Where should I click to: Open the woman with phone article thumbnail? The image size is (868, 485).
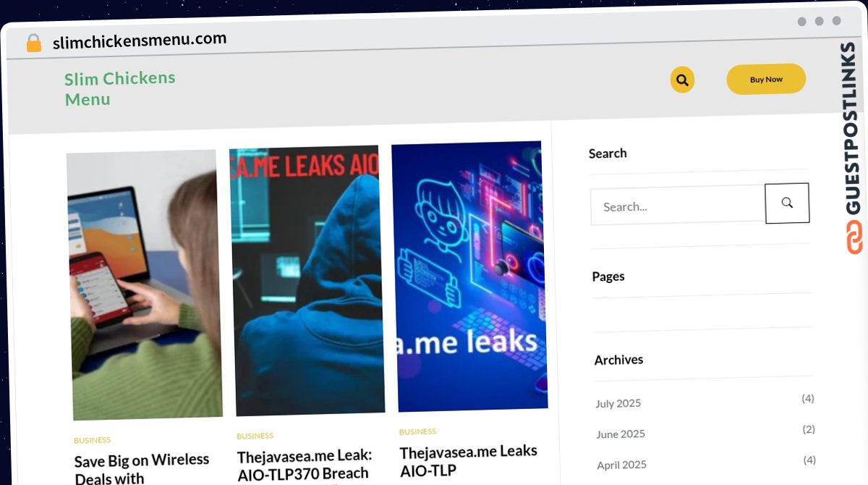145,284
